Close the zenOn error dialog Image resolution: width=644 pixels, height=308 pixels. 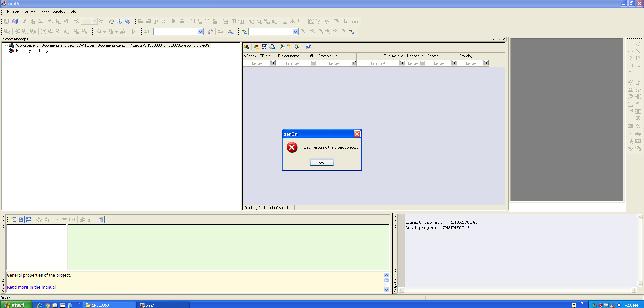coord(357,134)
